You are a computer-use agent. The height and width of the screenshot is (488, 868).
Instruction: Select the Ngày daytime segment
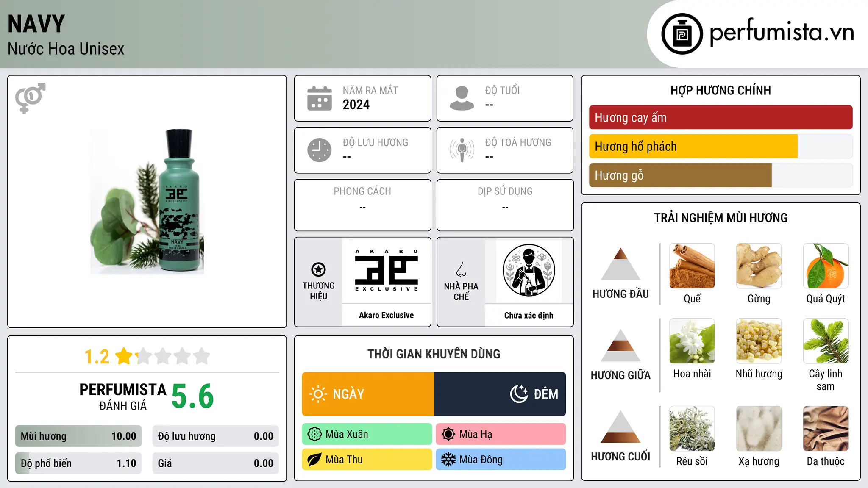368,394
